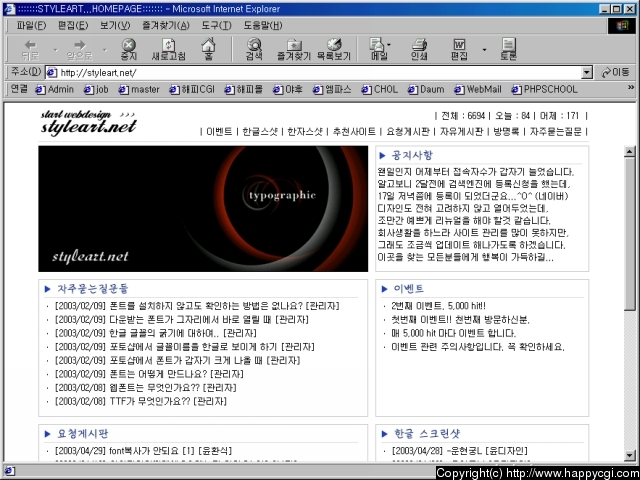640x480 pixels.
Task: Open the 야후 link-bar shortcut
Action: [x=288, y=89]
